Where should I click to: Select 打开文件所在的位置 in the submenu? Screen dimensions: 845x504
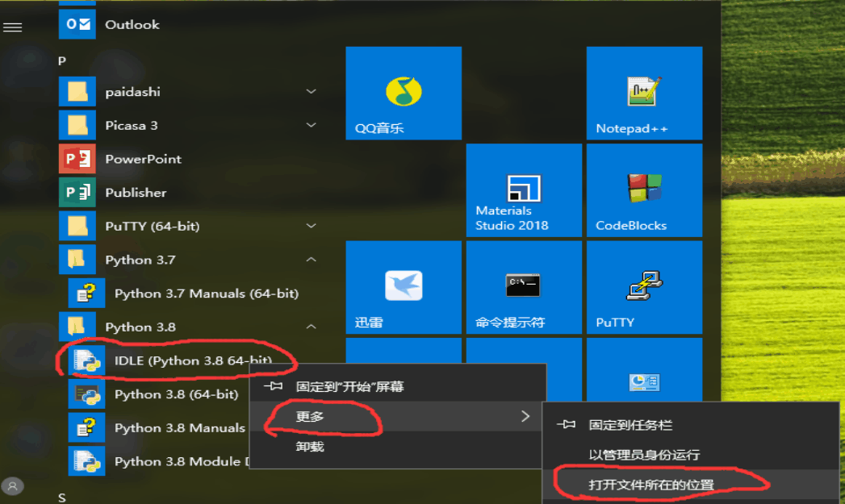point(690,485)
